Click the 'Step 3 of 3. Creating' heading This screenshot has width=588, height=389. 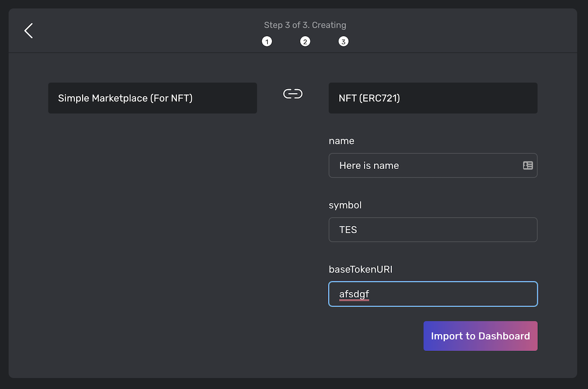[305, 25]
